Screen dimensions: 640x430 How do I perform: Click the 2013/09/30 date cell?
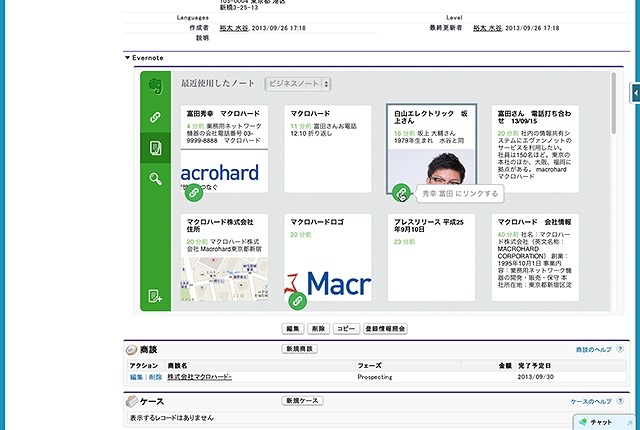click(x=536, y=377)
